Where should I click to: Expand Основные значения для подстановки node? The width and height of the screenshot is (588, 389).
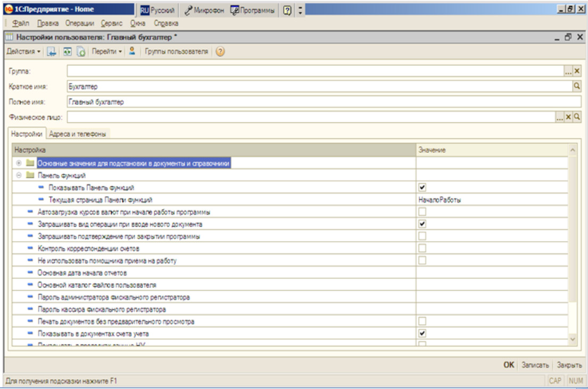tap(19, 163)
